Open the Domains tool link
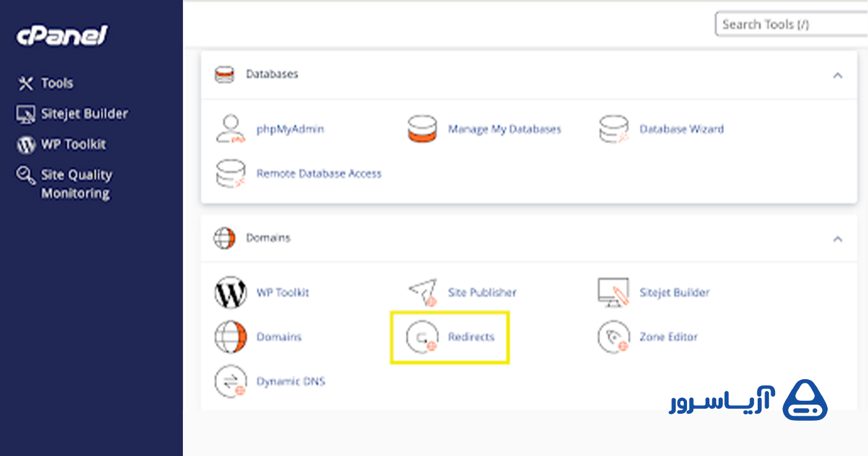This screenshot has height=456, width=868. point(279,337)
